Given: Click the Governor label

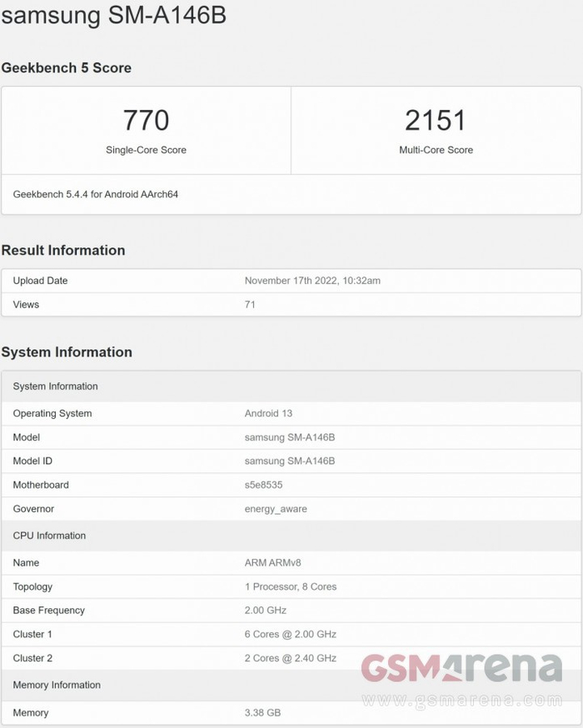Looking at the screenshot, I should coord(33,509).
